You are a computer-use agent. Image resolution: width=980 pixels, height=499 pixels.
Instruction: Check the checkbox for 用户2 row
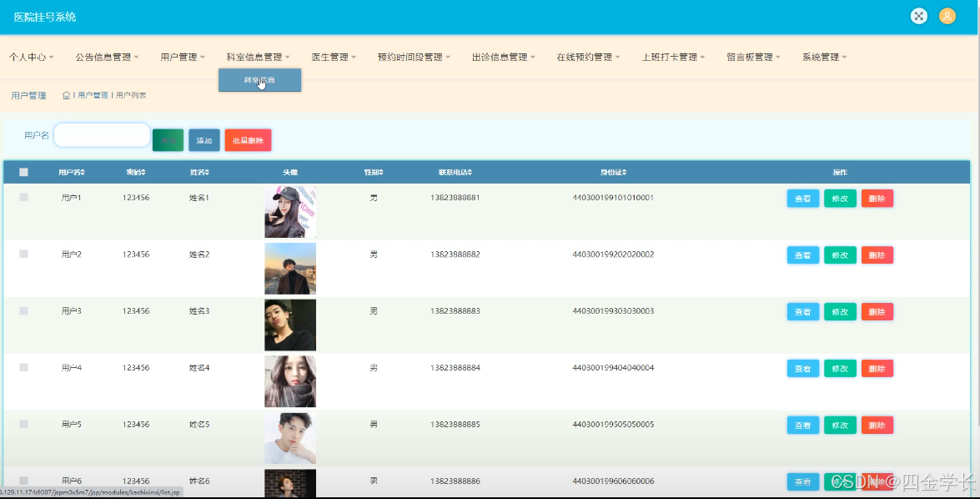23,253
